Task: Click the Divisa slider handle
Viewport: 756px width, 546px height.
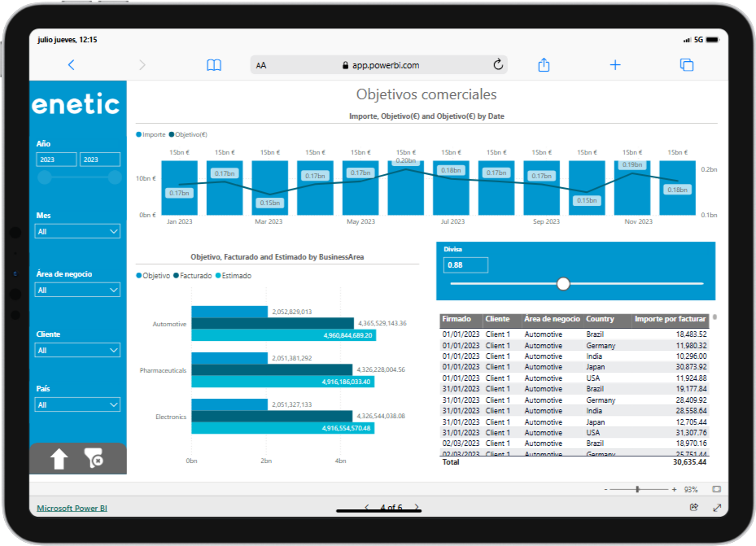Action: pos(563,284)
